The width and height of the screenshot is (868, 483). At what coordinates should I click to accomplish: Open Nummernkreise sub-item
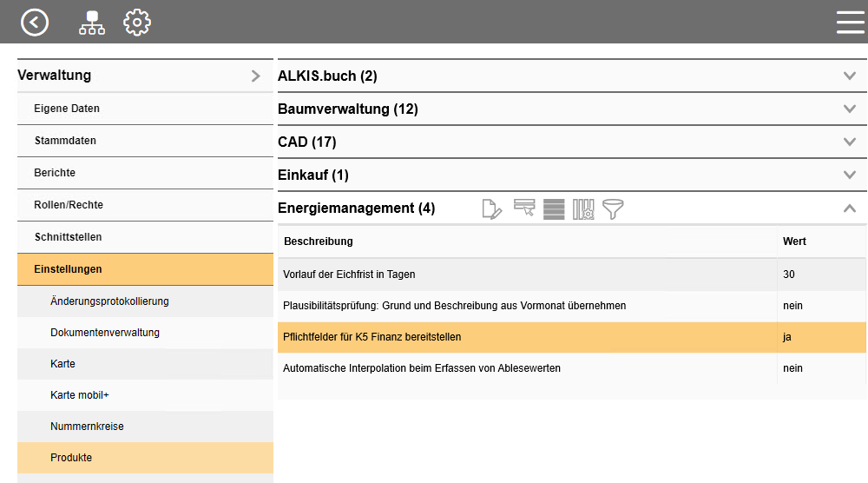point(145,427)
